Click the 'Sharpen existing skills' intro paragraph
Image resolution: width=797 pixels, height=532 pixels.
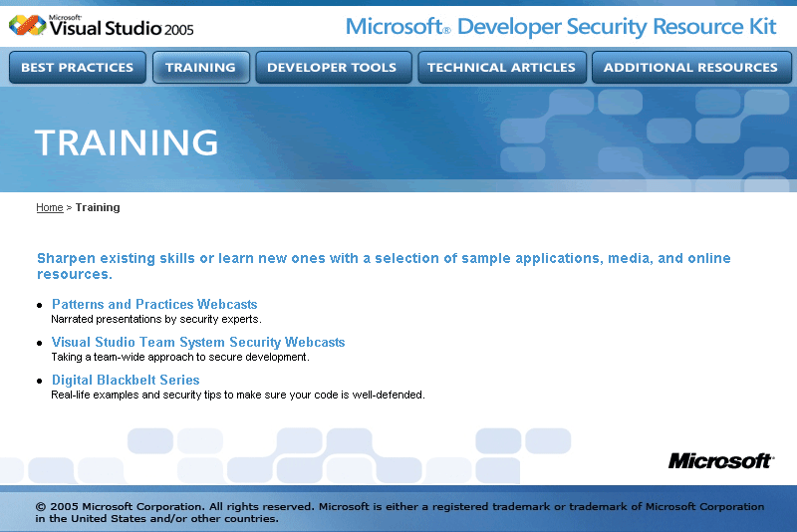point(384,266)
